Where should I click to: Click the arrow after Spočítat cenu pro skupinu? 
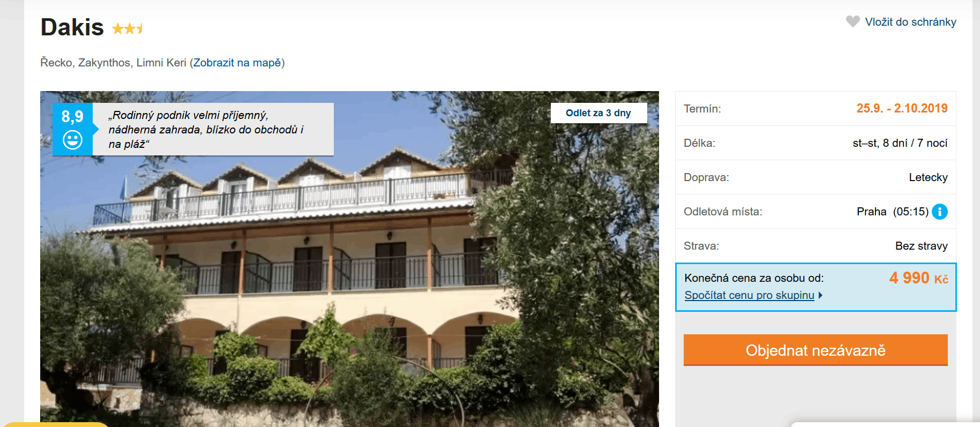(x=820, y=295)
